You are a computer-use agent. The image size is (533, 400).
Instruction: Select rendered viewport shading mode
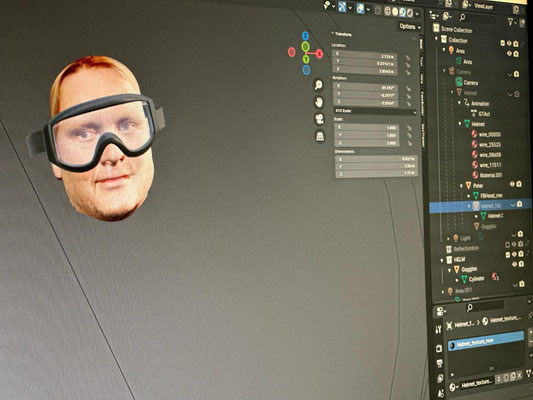(x=410, y=13)
